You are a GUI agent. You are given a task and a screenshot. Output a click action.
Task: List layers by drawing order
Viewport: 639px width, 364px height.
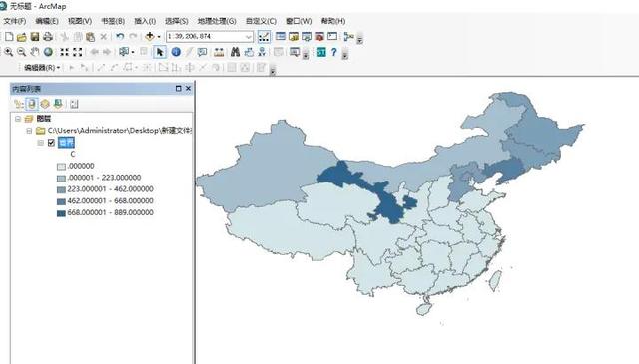18,104
